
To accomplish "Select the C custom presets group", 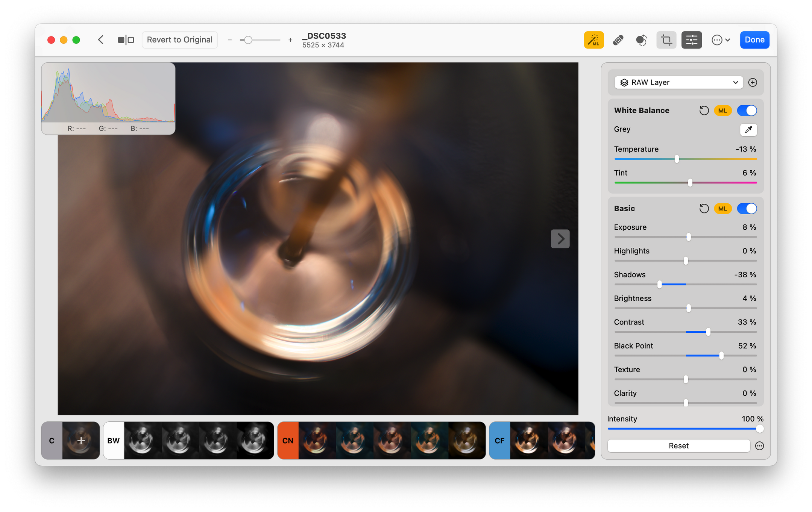I will 52,441.
